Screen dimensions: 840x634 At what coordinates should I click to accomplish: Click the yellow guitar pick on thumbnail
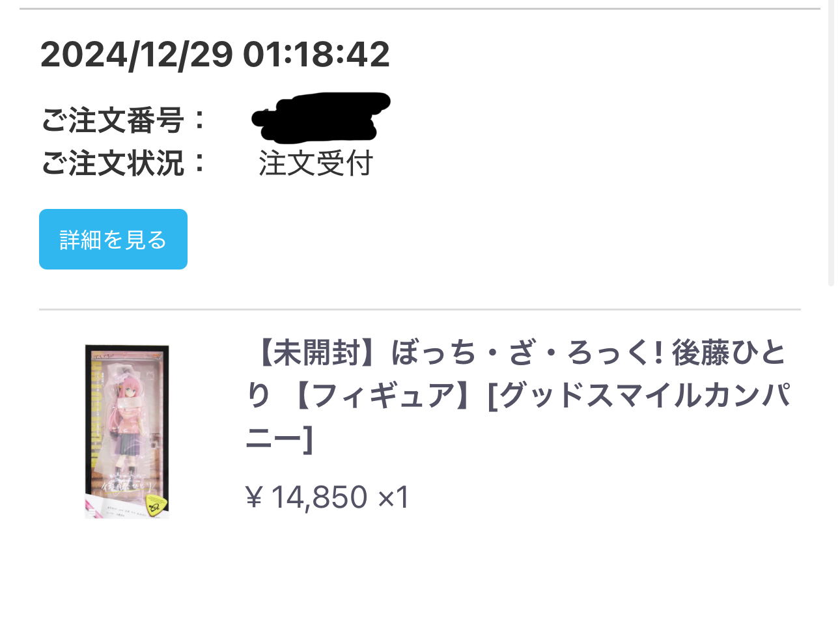click(155, 504)
